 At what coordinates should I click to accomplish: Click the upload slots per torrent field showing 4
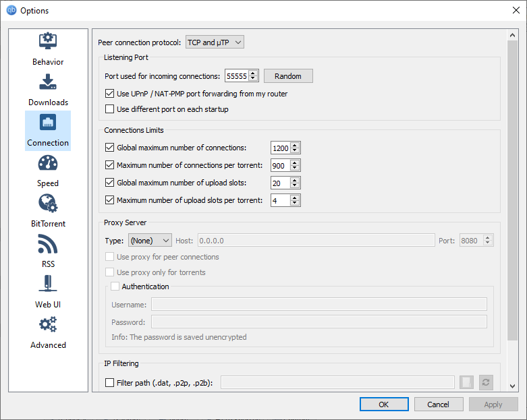281,200
